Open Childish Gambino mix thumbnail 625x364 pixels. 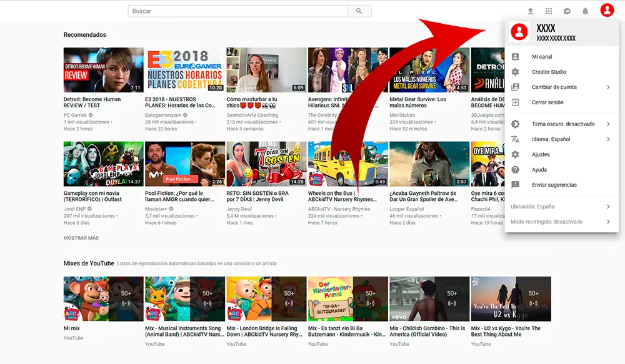pos(429,298)
